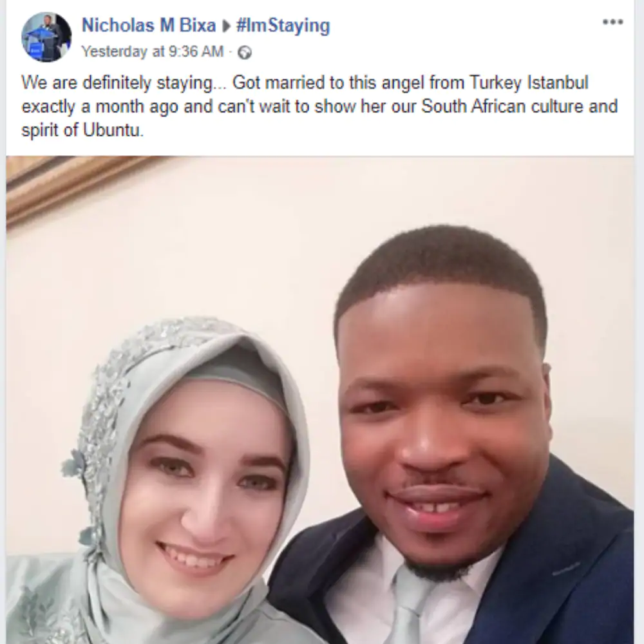The height and width of the screenshot is (644, 644).
Task: Open the couple's wedding photo
Action: pos(320,400)
